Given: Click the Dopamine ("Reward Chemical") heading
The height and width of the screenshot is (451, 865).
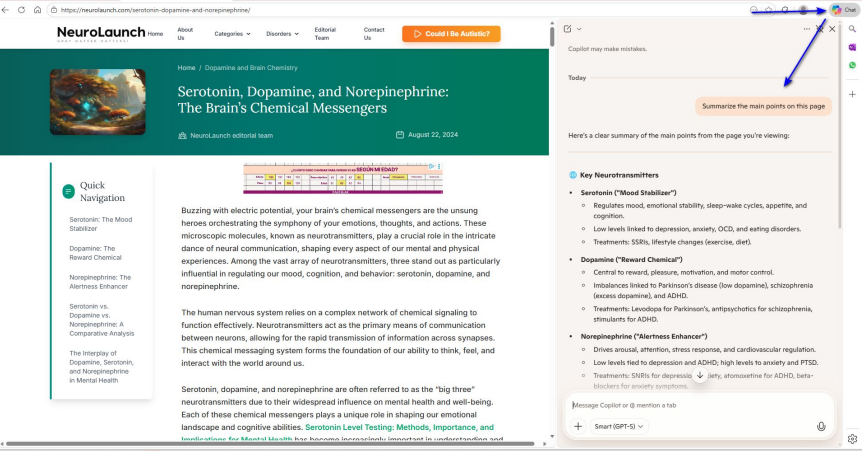Looking at the screenshot, I should (631, 260).
